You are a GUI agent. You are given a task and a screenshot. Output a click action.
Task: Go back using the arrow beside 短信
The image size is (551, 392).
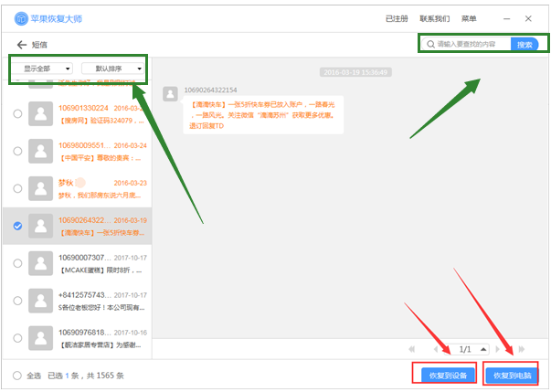tap(22, 45)
